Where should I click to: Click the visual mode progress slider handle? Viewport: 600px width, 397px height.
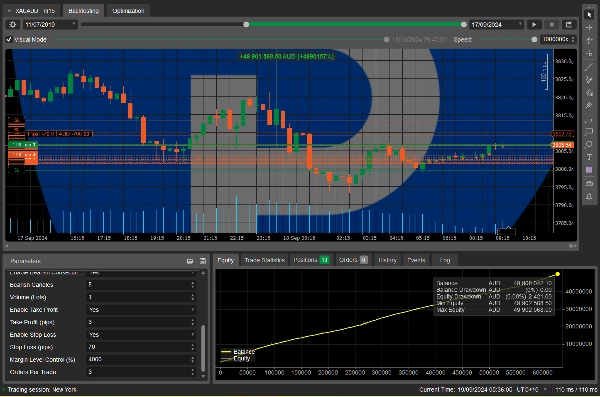coord(386,39)
